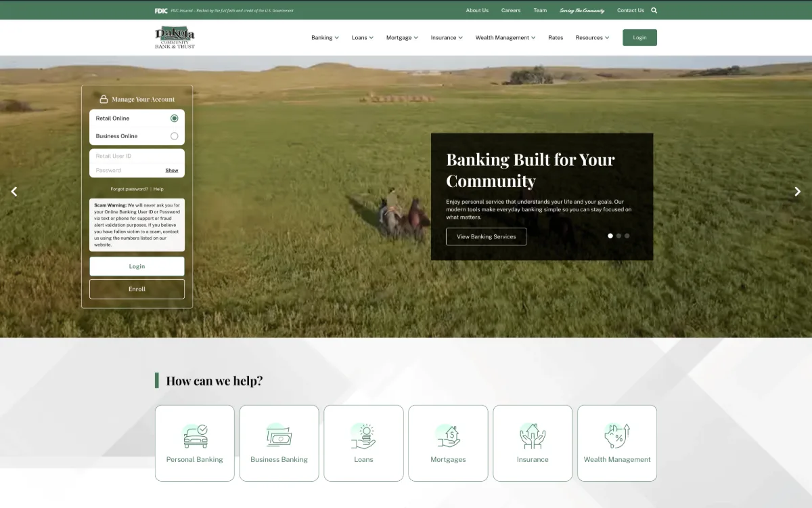
Task: Open the Loans card label
Action: [363, 459]
